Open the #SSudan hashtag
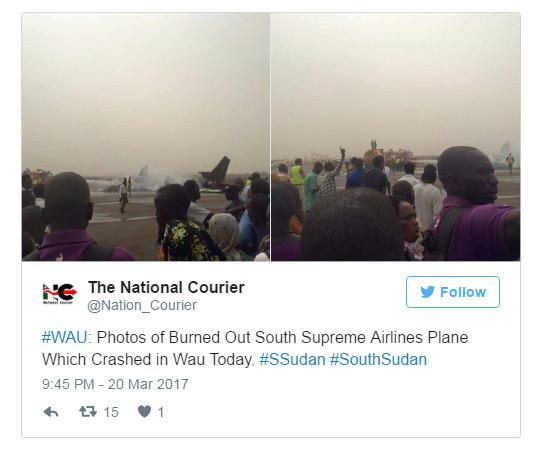Viewport: 539px width, 451px height. [292, 360]
